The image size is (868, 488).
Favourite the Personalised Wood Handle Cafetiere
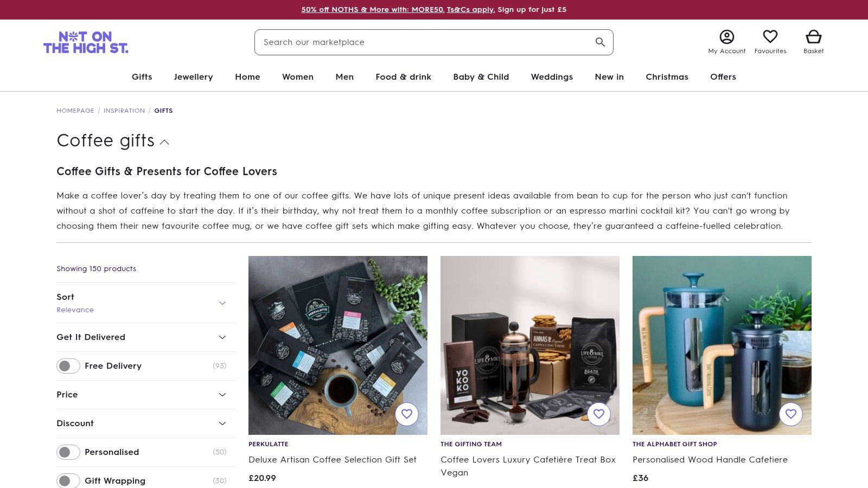tap(791, 414)
